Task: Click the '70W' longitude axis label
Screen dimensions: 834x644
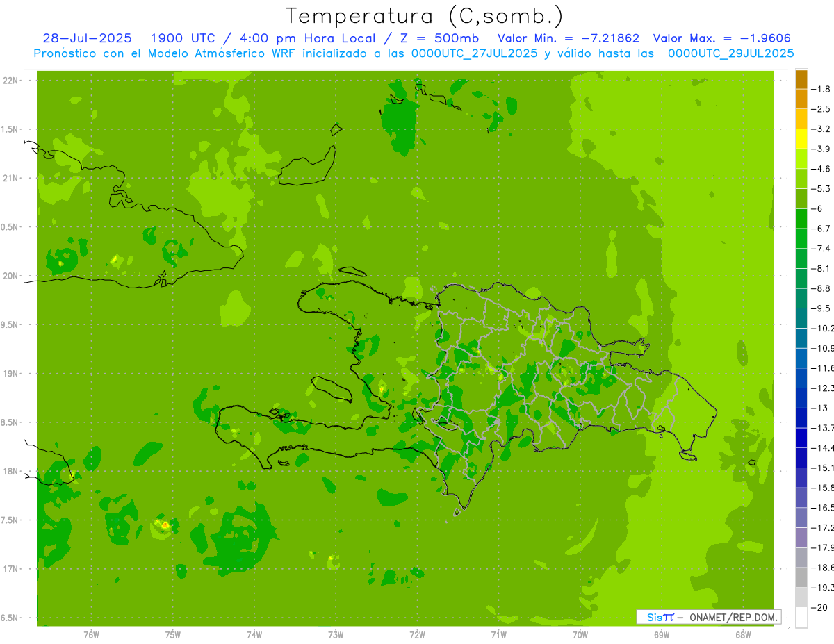Action: click(580, 635)
